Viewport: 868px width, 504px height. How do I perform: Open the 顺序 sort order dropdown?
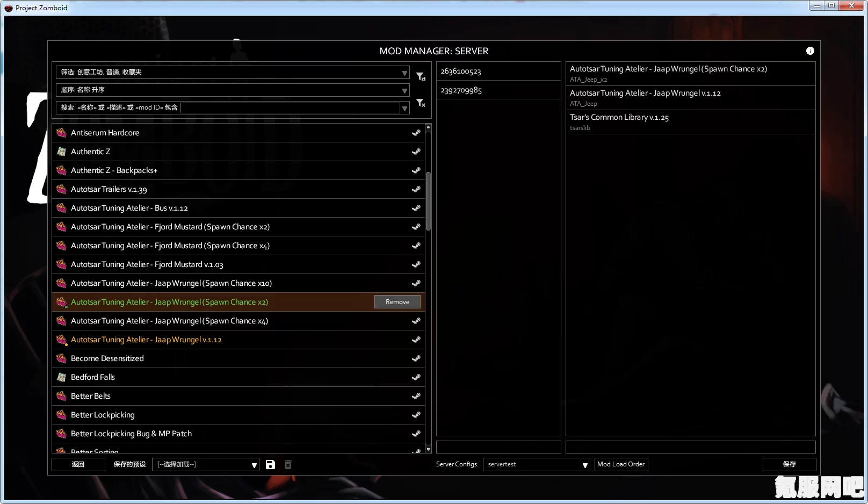pos(233,90)
